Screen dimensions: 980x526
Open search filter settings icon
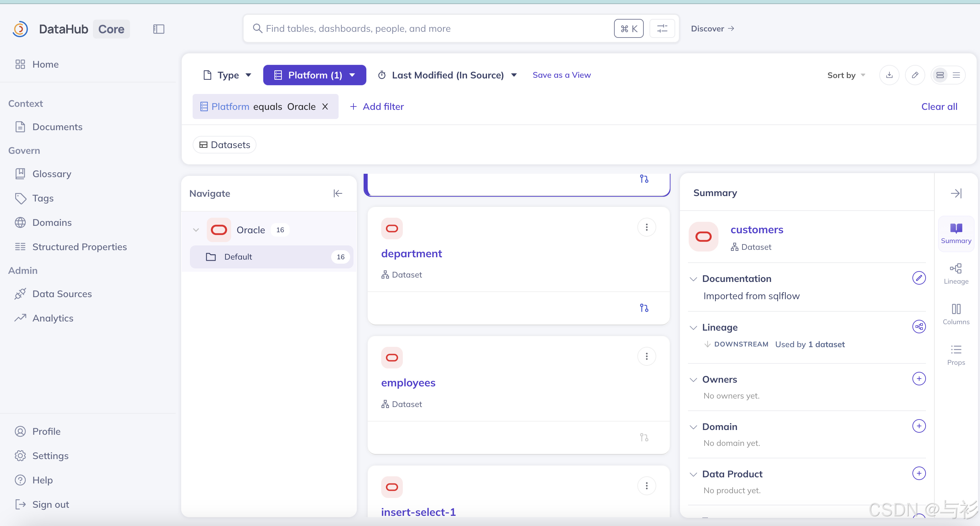point(662,28)
